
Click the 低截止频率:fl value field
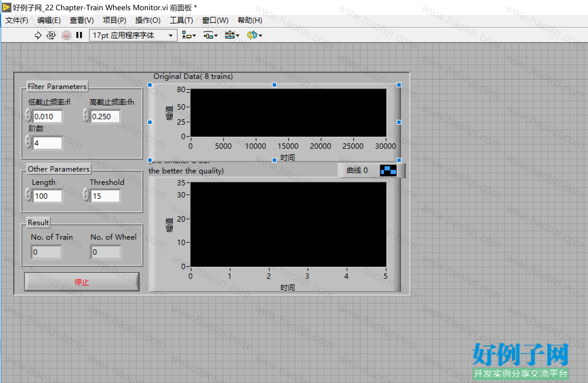tap(47, 117)
